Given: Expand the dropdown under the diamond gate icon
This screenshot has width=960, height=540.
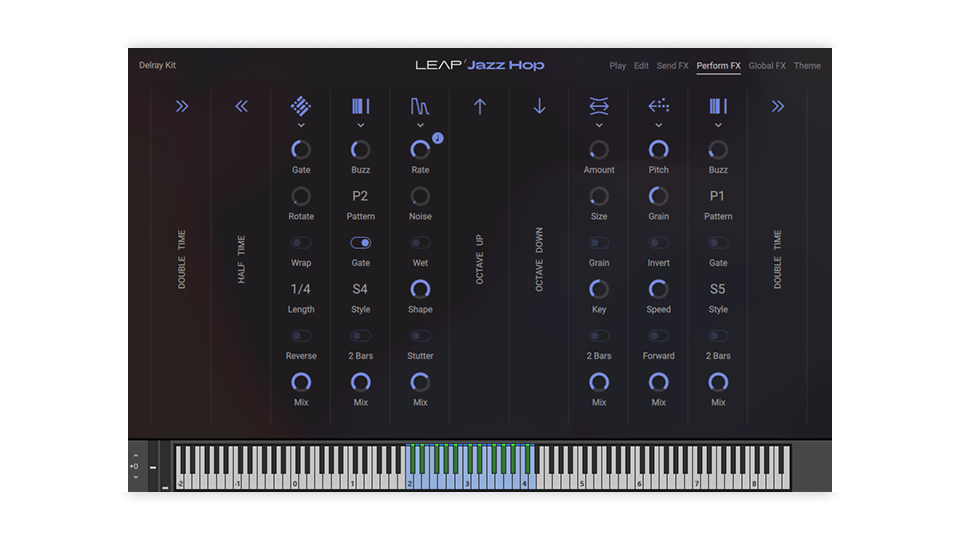Looking at the screenshot, I should click(x=301, y=126).
